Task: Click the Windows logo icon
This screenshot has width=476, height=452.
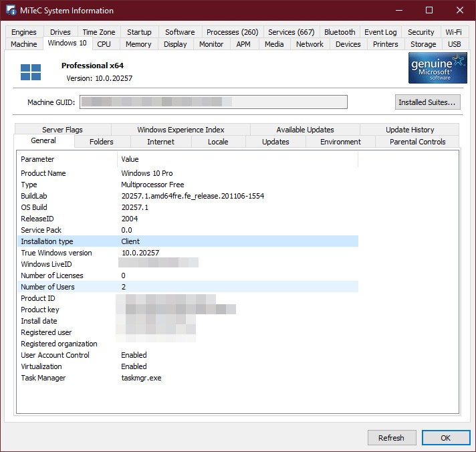Action: point(31,72)
